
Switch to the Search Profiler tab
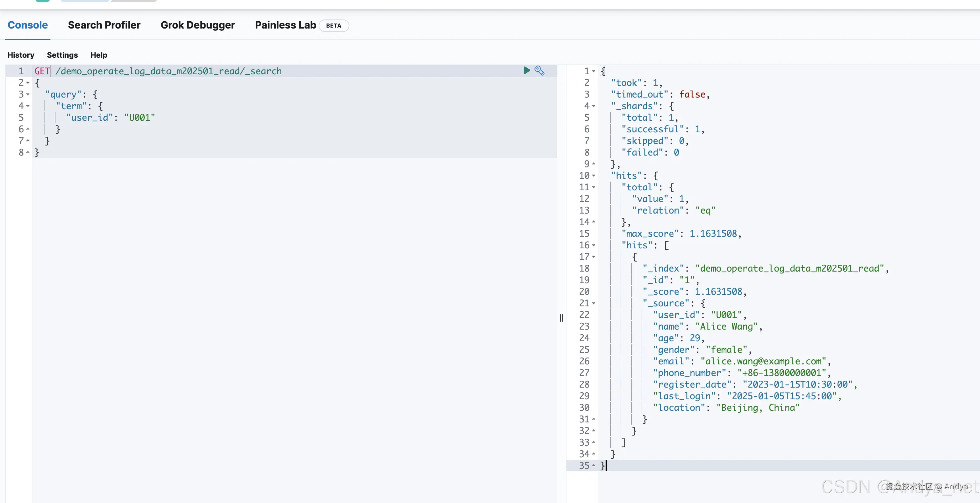[104, 25]
